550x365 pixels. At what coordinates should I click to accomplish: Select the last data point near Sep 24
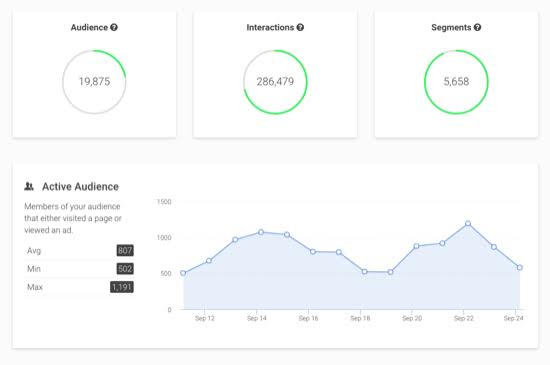click(x=520, y=268)
